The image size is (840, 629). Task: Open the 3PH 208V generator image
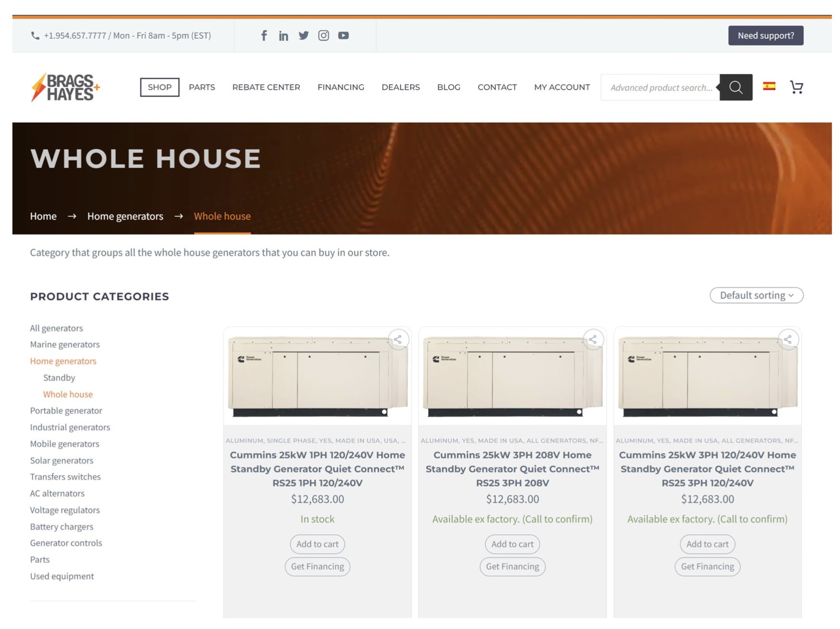tap(512, 376)
